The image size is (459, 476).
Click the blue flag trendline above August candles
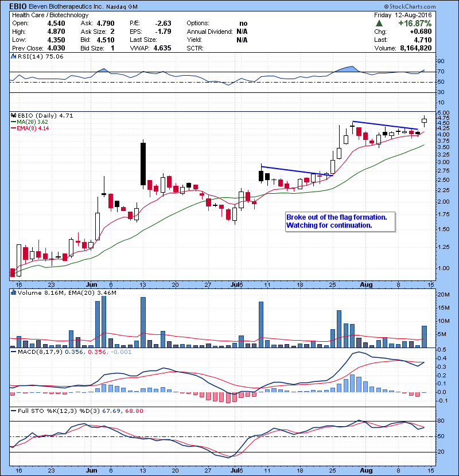(x=385, y=126)
